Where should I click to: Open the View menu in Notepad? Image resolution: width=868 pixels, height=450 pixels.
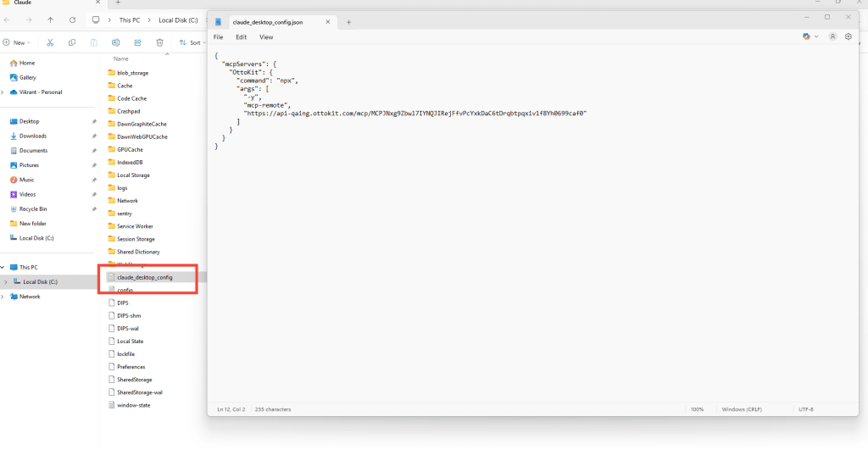pyautogui.click(x=266, y=37)
